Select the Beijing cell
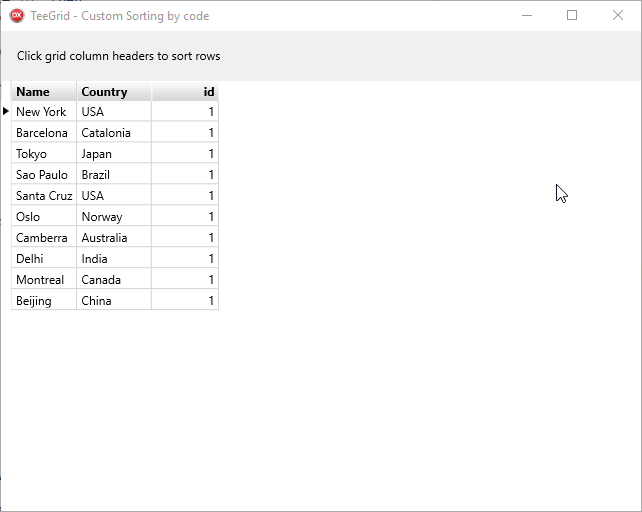This screenshot has width=642, height=512. coord(44,300)
